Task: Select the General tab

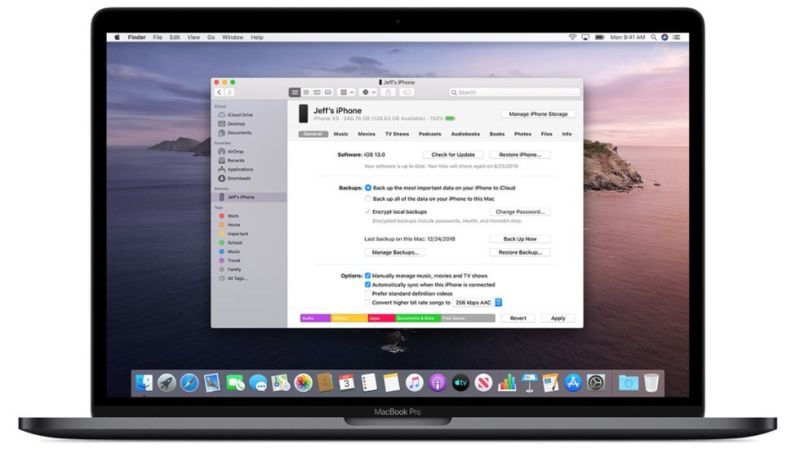Action: pos(313,134)
